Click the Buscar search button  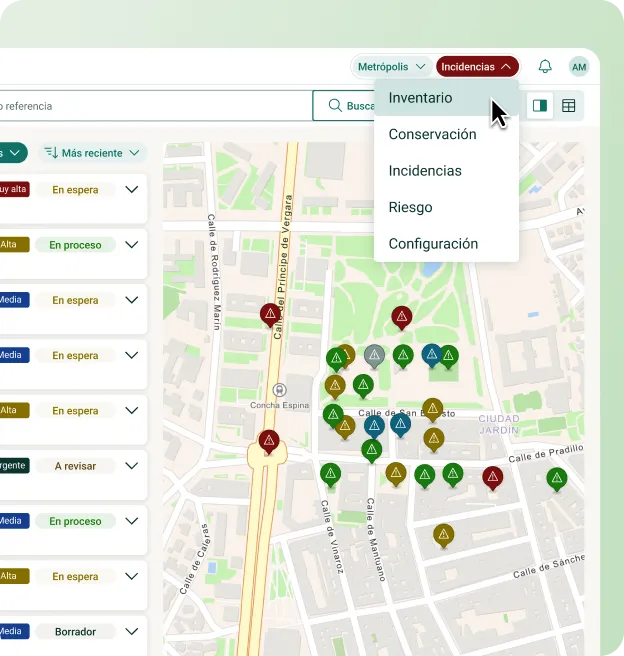click(x=344, y=106)
